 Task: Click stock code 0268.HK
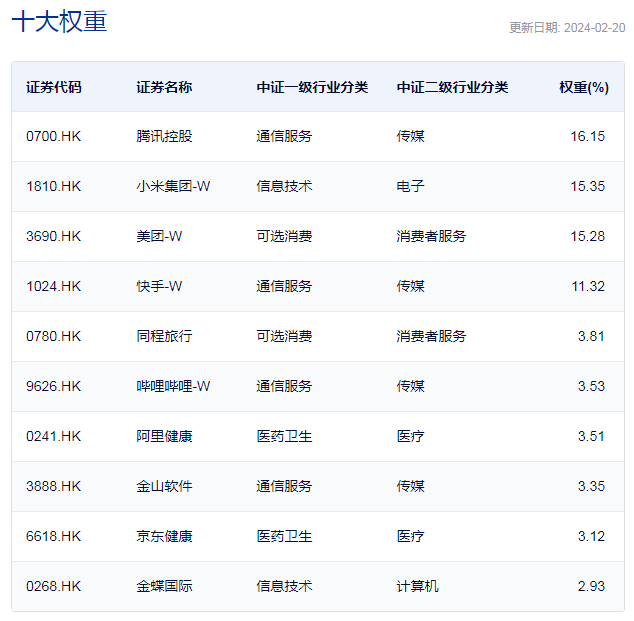pyautogui.click(x=53, y=586)
